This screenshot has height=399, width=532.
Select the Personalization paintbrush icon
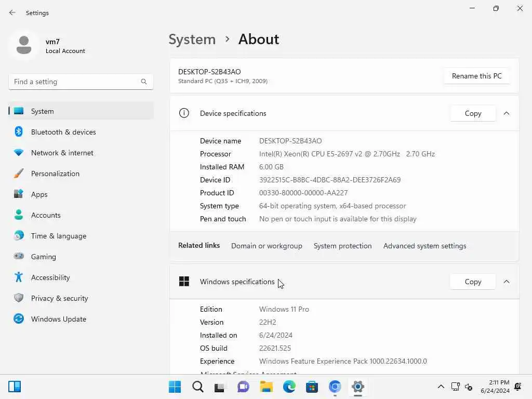[19, 174]
